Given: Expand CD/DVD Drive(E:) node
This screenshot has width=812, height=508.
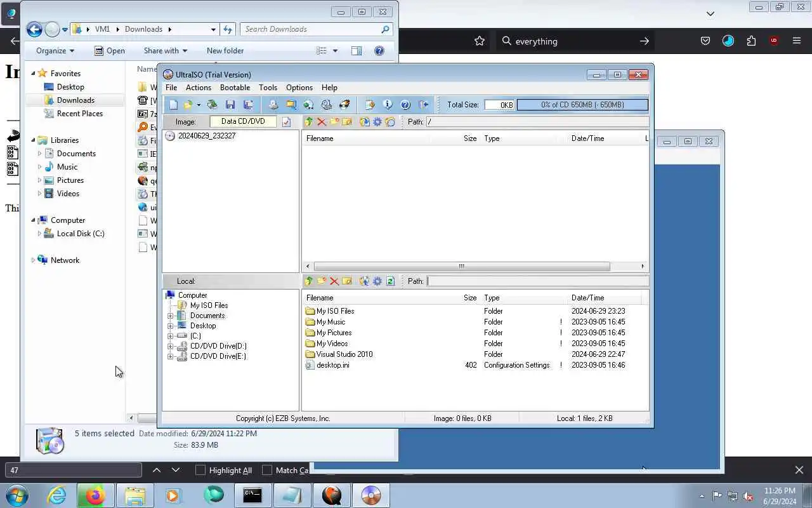Looking at the screenshot, I should click(x=170, y=356).
